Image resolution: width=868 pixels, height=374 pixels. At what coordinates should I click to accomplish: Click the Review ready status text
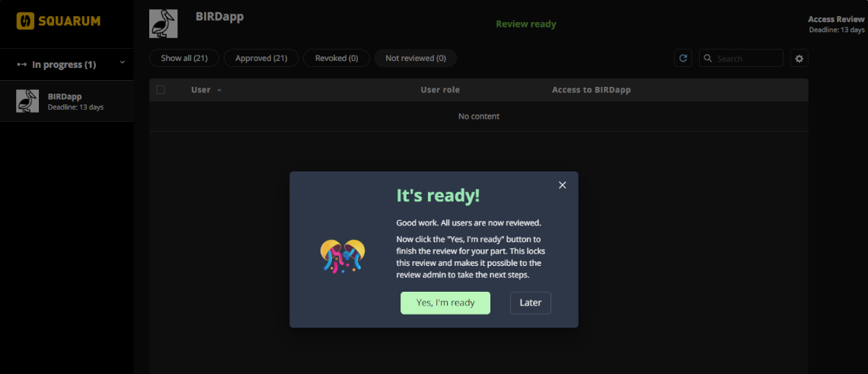click(x=526, y=24)
